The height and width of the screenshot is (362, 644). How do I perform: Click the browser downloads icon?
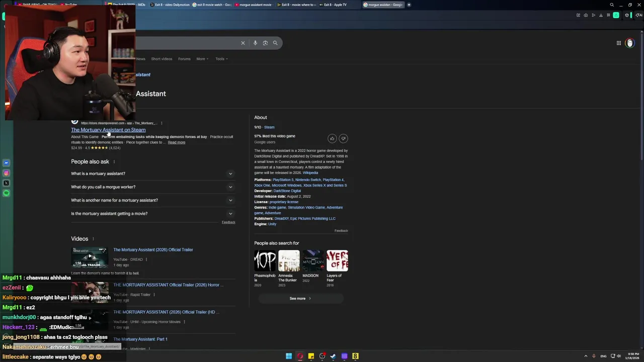point(601,15)
